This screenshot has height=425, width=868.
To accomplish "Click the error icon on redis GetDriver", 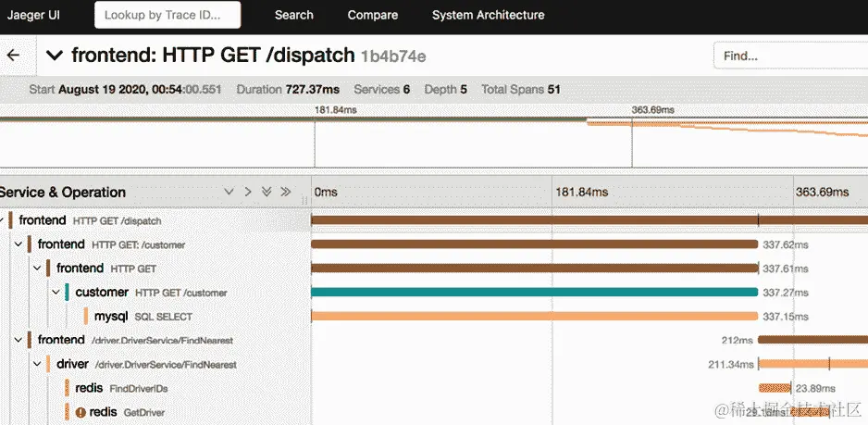I will tap(81, 412).
